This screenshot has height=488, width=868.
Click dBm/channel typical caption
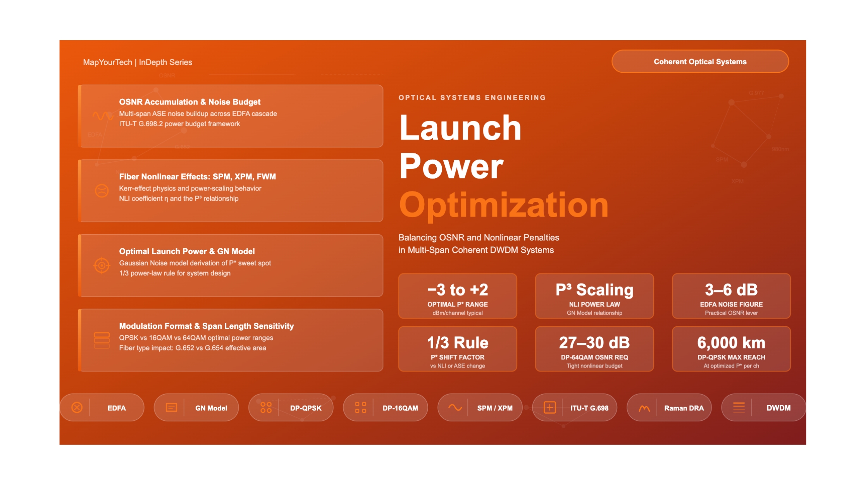click(x=458, y=313)
